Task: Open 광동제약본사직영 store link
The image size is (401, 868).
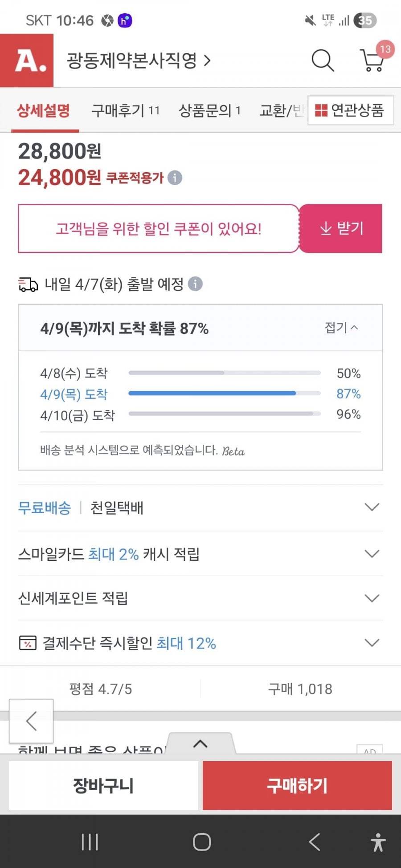Action: click(x=138, y=61)
